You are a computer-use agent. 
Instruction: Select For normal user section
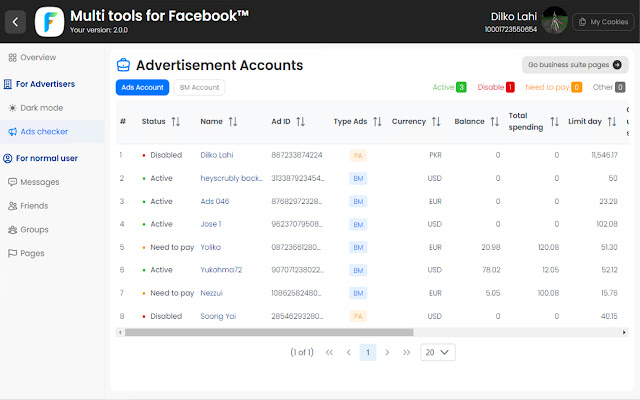(40, 158)
